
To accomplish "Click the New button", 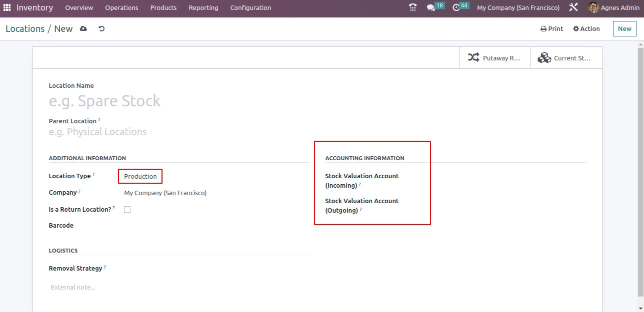I will coord(624,29).
